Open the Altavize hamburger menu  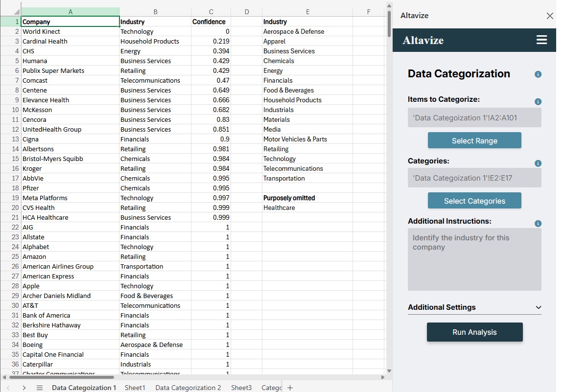click(x=541, y=40)
